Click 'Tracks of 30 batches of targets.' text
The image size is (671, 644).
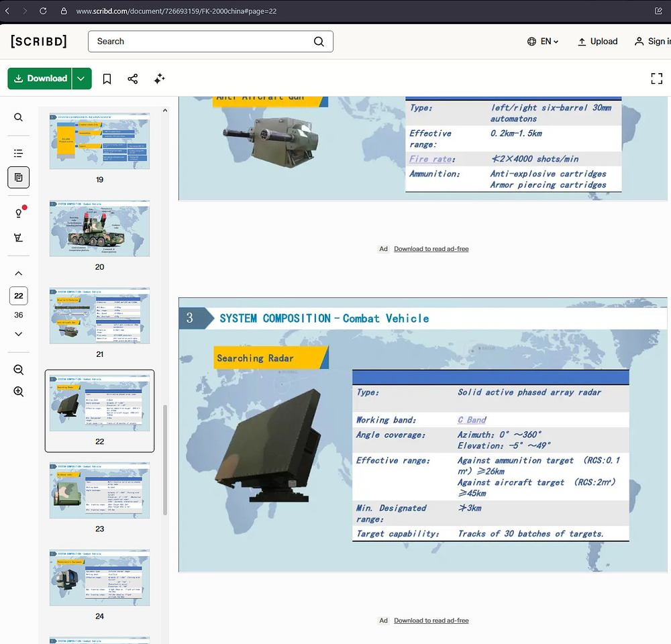(x=530, y=533)
